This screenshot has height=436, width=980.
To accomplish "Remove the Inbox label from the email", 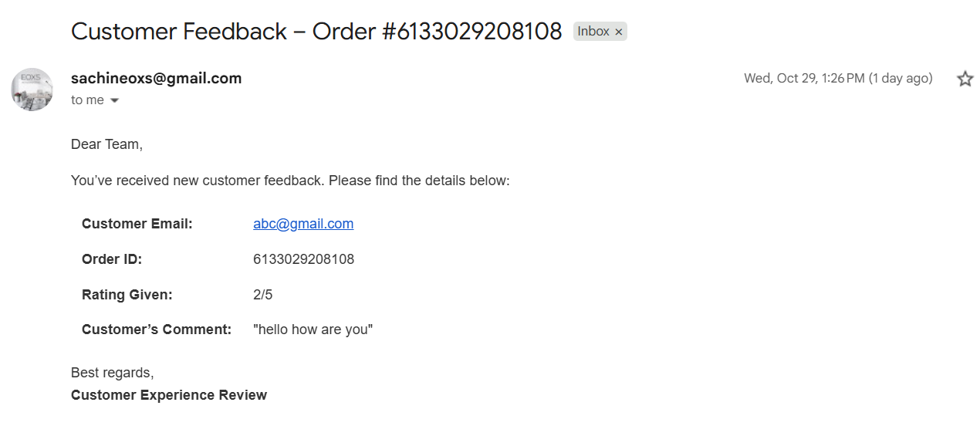I will 618,32.
